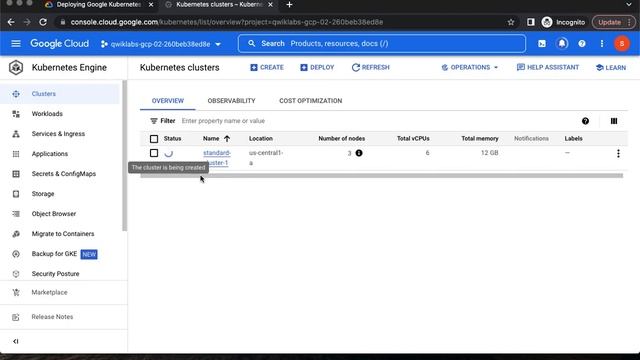
Task: Click the Migrate to Containers icon
Action: click(16, 234)
